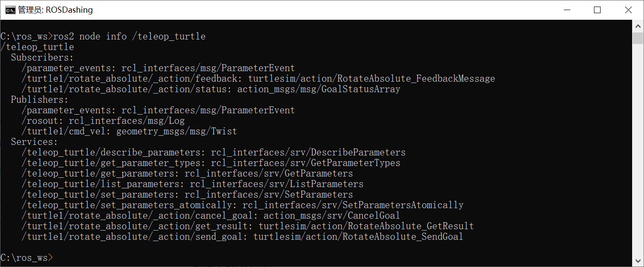The width and height of the screenshot is (644, 267).
Task: Click the Publishers heading in the output
Action: point(39,100)
